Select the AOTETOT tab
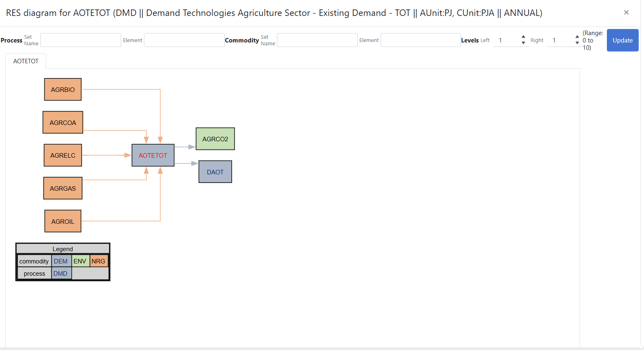This screenshot has width=644, height=350. click(x=26, y=61)
